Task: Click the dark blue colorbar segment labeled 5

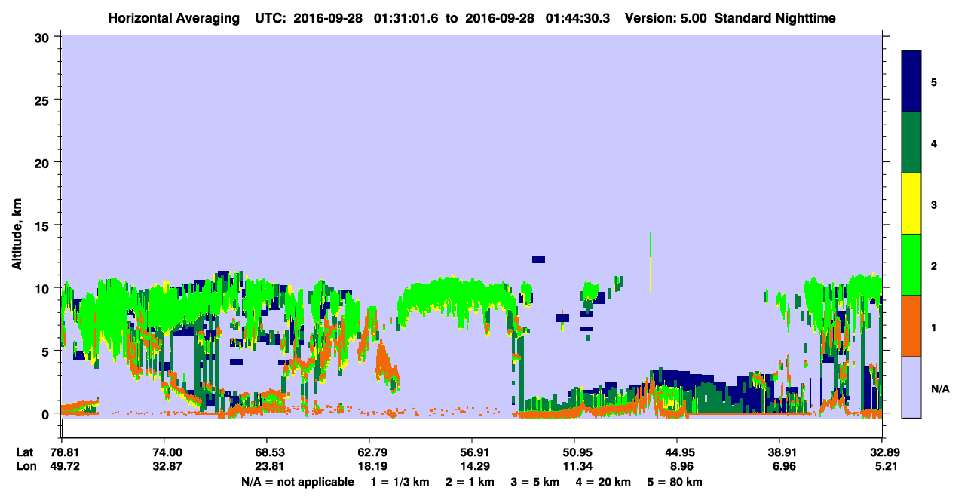Action: click(911, 81)
